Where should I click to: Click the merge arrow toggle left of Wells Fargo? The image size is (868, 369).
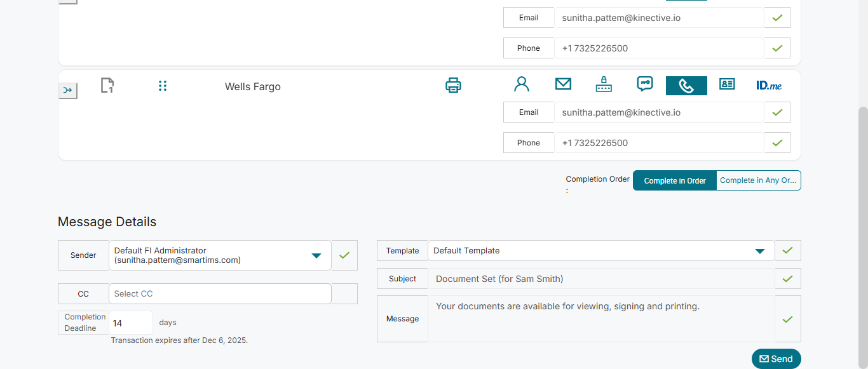pyautogui.click(x=68, y=91)
